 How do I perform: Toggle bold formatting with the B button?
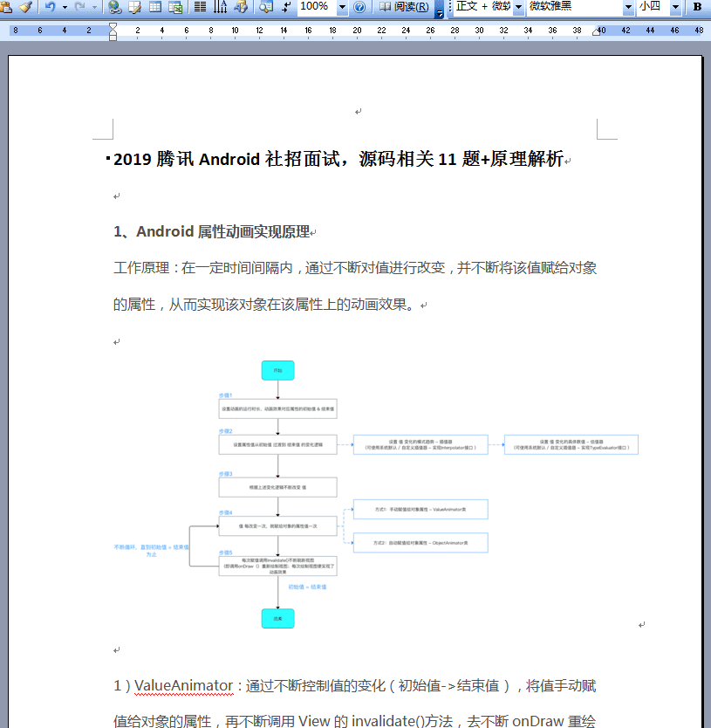pos(700,8)
